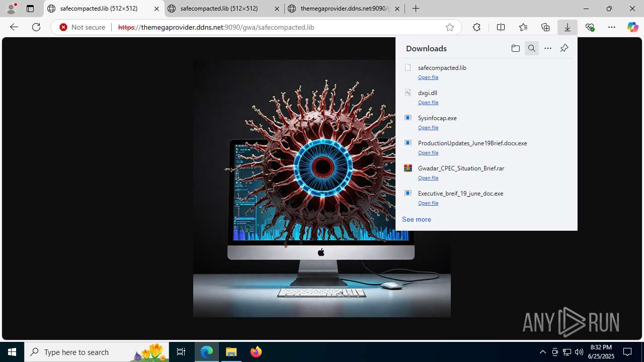The image size is (644, 362).
Task: Open Task View on taskbar
Action: [181, 352]
